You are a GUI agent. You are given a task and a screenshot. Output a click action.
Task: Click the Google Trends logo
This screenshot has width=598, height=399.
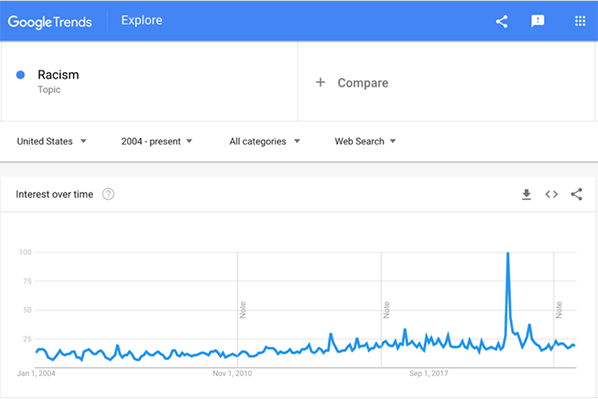coord(50,22)
